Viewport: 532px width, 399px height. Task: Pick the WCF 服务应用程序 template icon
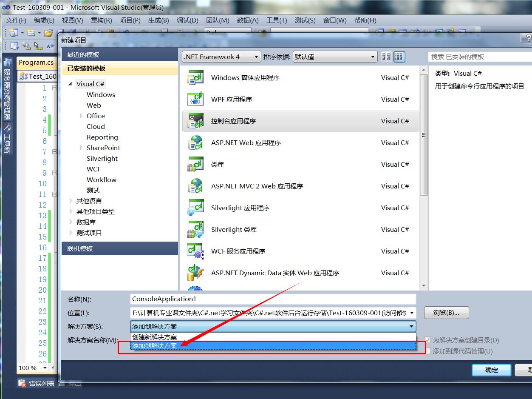coord(195,251)
